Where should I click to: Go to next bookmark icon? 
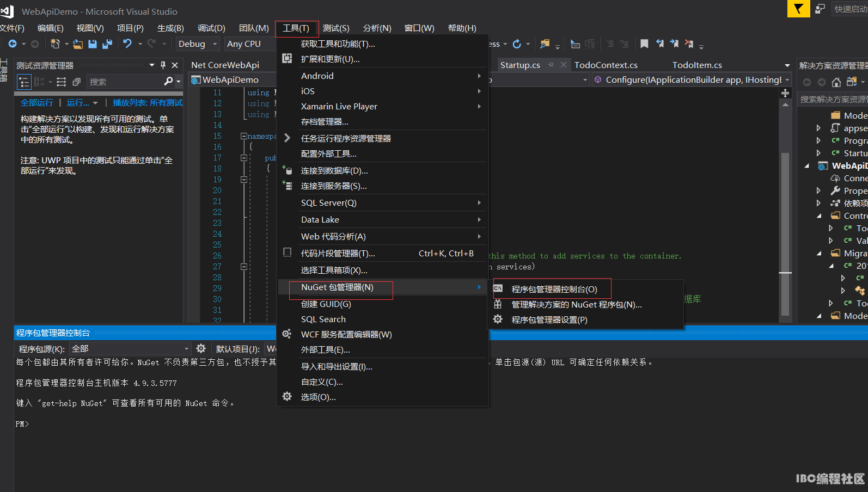(x=674, y=44)
